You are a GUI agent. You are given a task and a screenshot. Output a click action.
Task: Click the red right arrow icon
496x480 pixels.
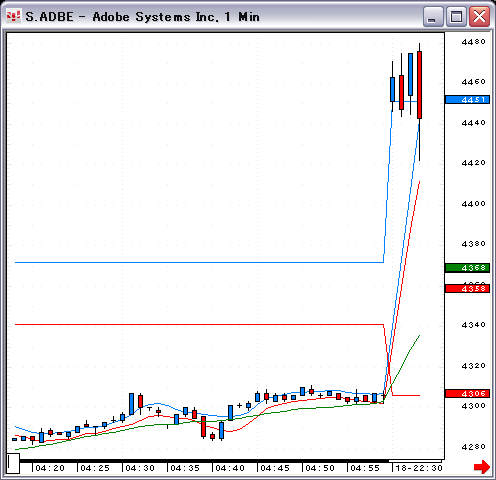click(x=482, y=467)
